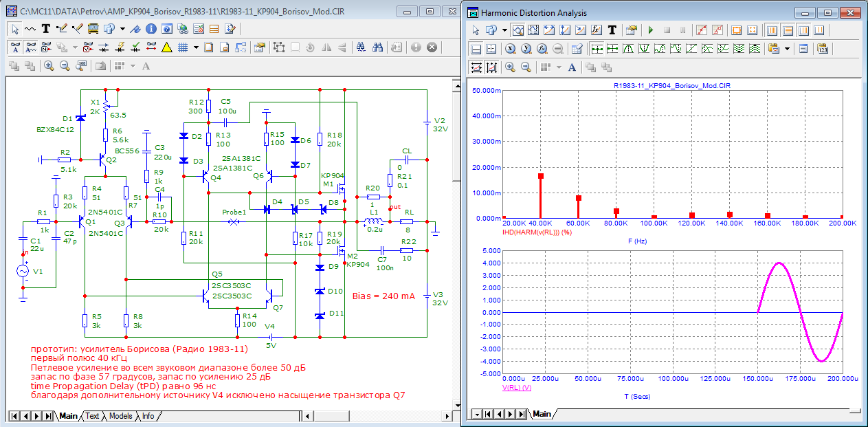Click the red stop/close icon in schematic toolbar

(432, 47)
